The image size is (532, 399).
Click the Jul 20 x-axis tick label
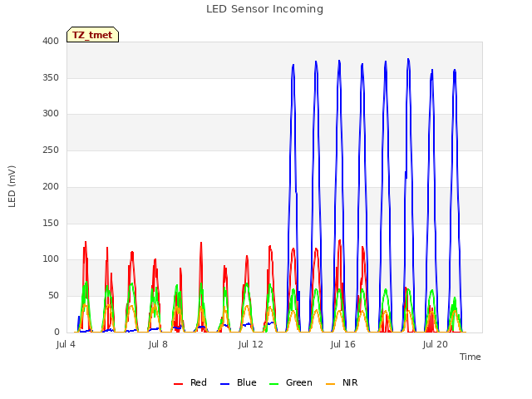tap(436, 344)
